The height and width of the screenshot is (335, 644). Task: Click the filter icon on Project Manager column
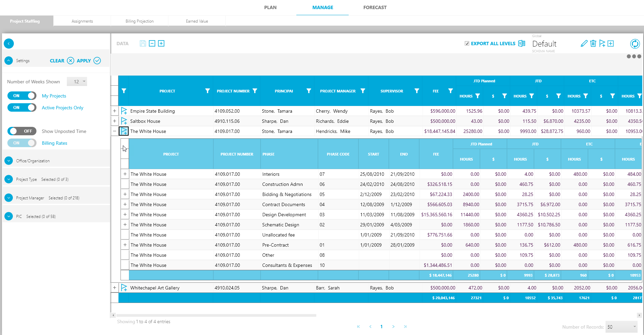point(363,91)
